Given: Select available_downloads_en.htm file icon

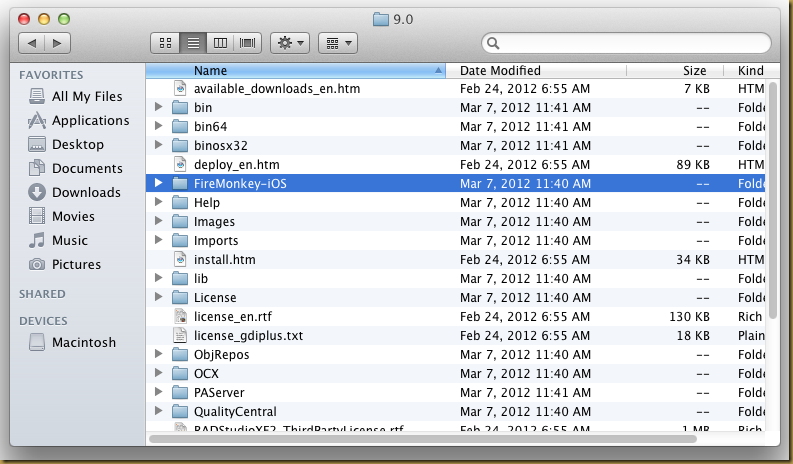Looking at the screenshot, I should [x=180, y=88].
